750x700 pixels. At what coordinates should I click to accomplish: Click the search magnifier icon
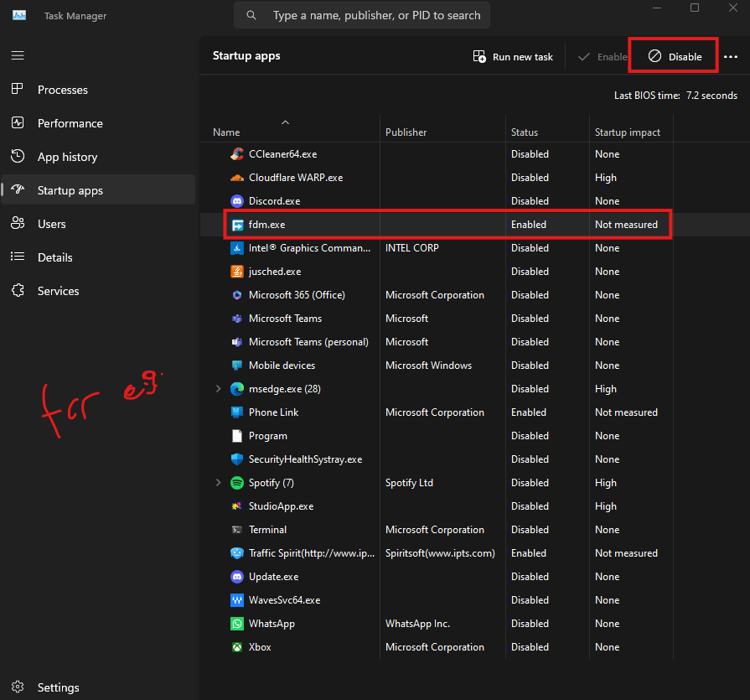tap(251, 15)
